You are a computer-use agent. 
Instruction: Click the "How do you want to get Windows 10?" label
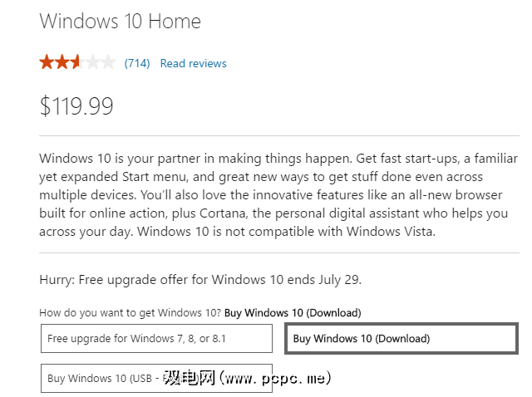(130, 313)
